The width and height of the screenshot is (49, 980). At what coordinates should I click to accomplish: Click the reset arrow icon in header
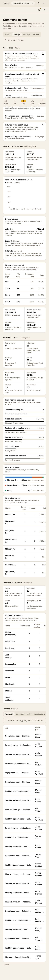click(x=38, y=3)
